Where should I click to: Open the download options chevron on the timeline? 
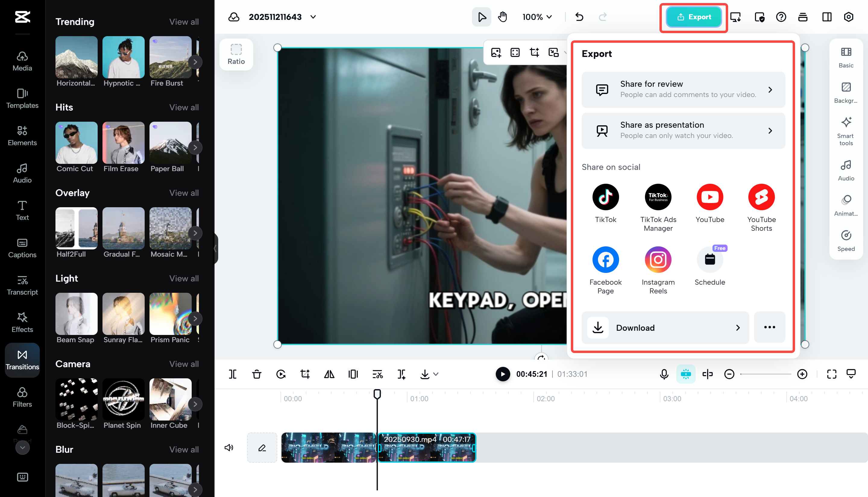pyautogui.click(x=436, y=374)
